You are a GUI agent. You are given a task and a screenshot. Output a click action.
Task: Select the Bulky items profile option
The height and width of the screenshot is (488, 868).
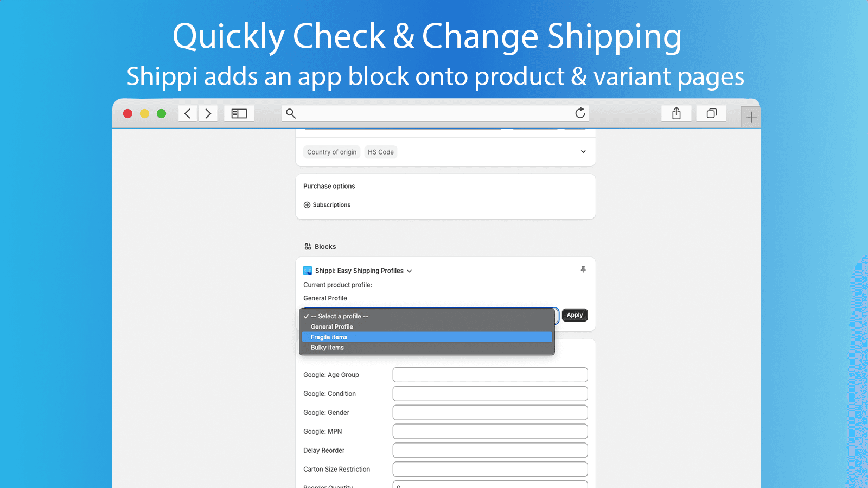click(x=327, y=348)
